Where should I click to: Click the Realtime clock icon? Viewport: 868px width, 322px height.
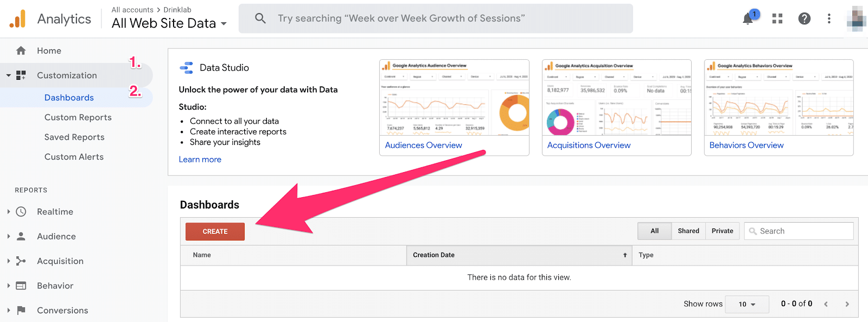pos(21,212)
